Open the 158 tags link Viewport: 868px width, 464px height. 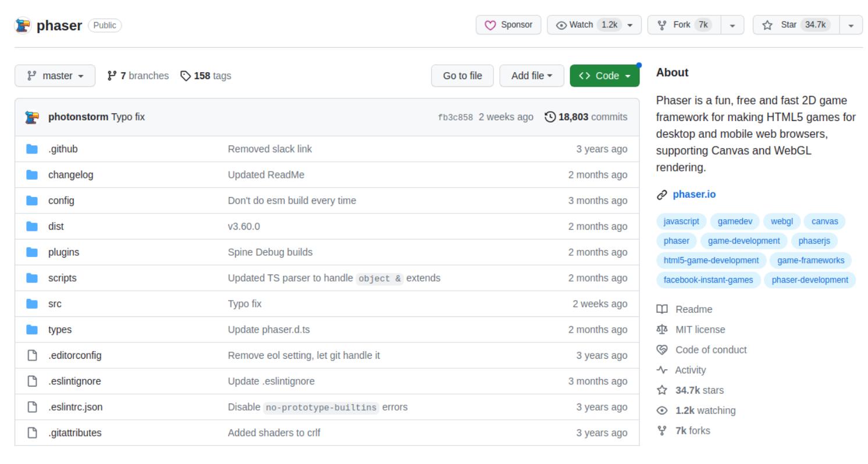pos(206,76)
